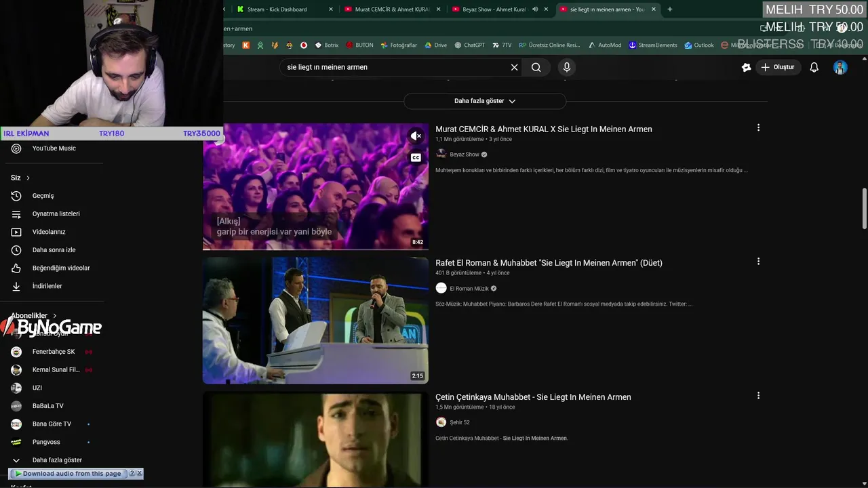Image resolution: width=868 pixels, height=488 pixels.
Task: Open Rafet El Roman & Muhabbet video title
Action: pyautogui.click(x=549, y=263)
